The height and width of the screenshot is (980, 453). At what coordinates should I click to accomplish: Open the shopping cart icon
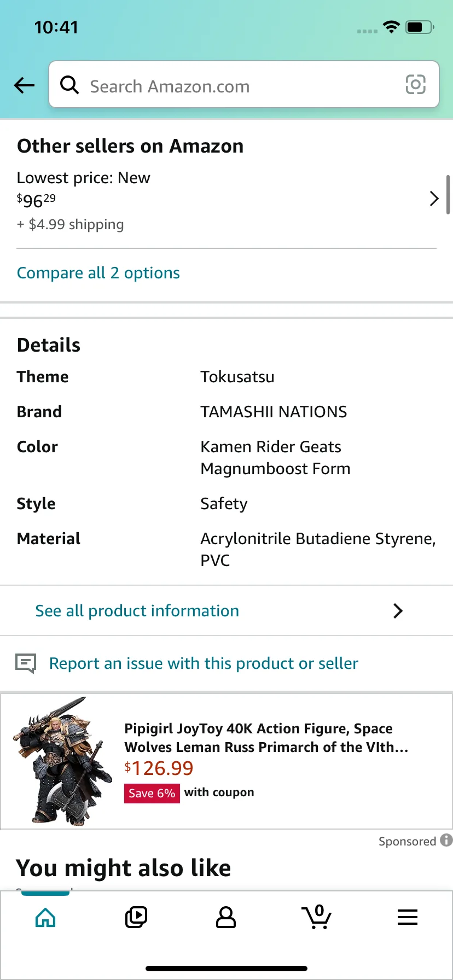click(317, 917)
